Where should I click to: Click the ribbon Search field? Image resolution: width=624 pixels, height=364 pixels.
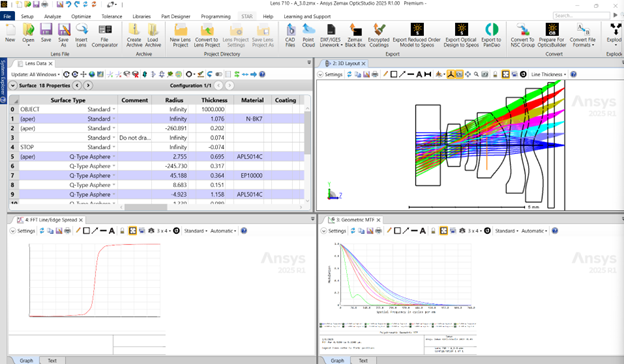(581, 16)
